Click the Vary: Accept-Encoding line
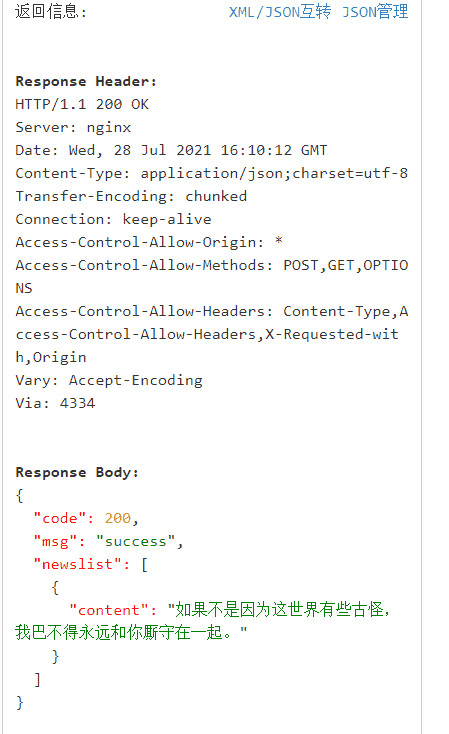The height and width of the screenshot is (734, 449). [109, 380]
